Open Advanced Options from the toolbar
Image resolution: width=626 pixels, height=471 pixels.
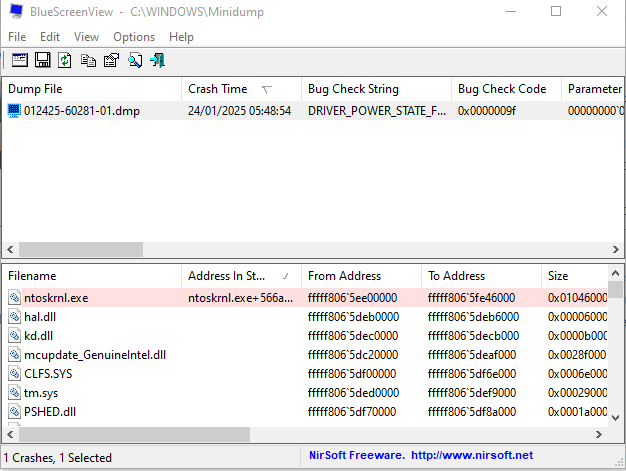click(x=20, y=60)
